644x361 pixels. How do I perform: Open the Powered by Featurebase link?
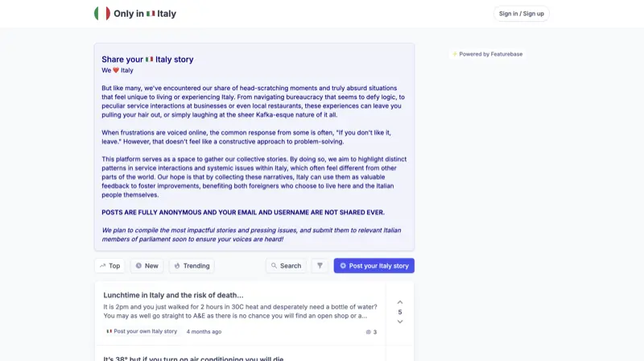click(490, 54)
